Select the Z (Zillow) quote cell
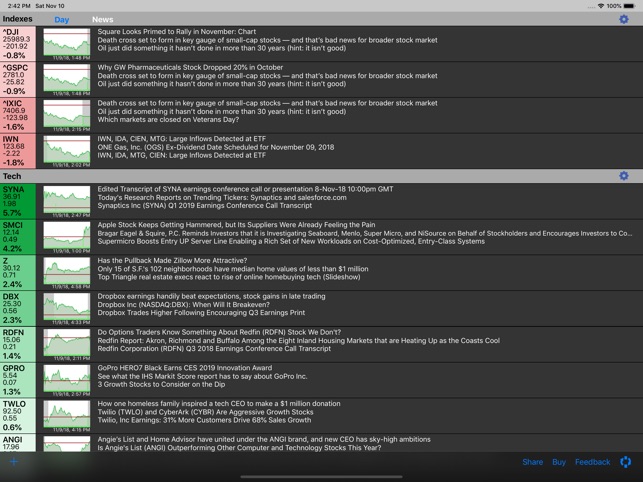This screenshot has width=643, height=482. [x=18, y=273]
